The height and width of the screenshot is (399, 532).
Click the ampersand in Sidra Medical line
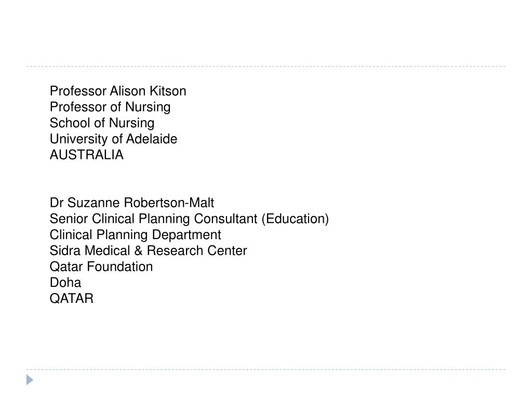pos(138,250)
